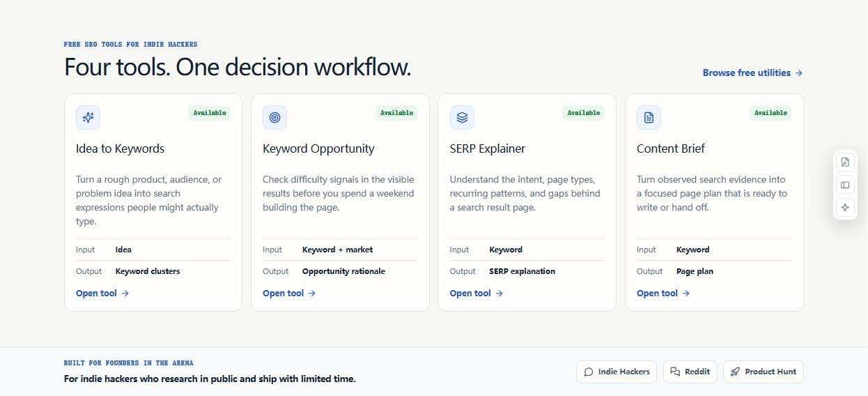Click the sparkle icon in floating side toolbar
This screenshot has width=868, height=396.
[x=845, y=207]
